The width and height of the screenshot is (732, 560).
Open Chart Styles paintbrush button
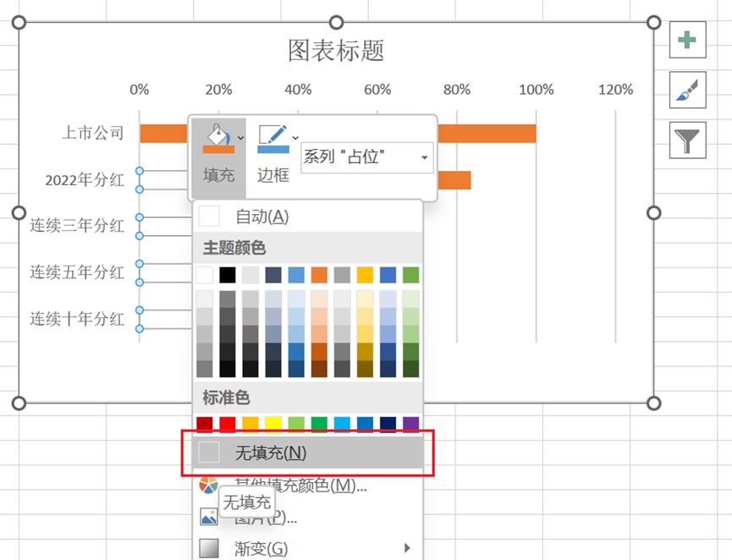click(687, 90)
